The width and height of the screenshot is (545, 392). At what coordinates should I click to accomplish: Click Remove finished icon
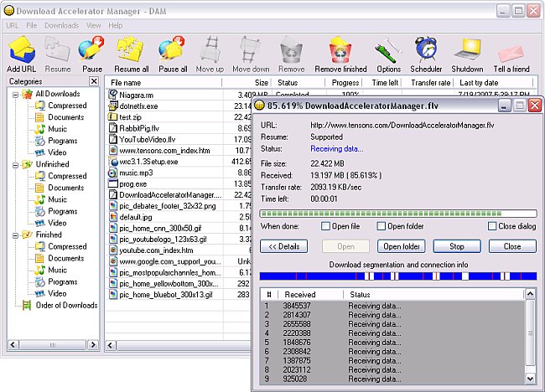tap(340, 52)
